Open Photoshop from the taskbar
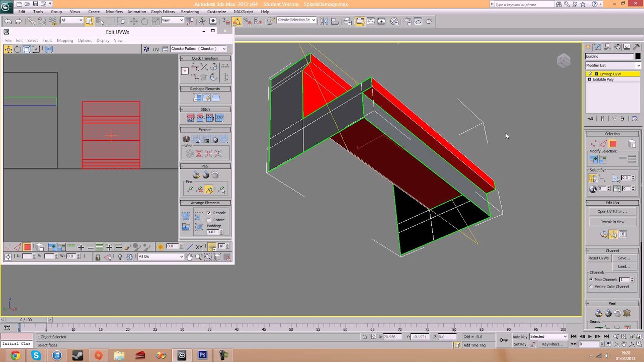644x362 pixels. pyautogui.click(x=202, y=355)
